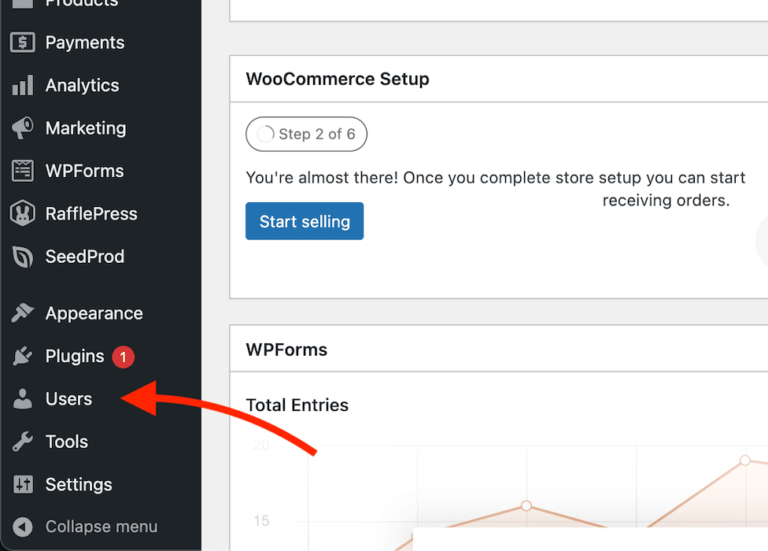Click the middle data point on entries chart
Viewport: 768px width, 551px height.
pos(526,506)
